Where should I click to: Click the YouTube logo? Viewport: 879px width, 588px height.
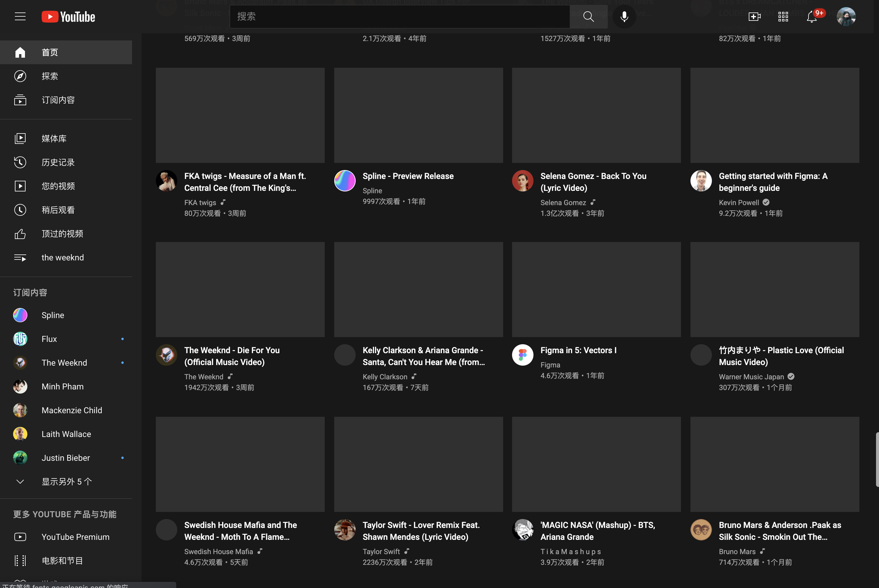coord(68,17)
